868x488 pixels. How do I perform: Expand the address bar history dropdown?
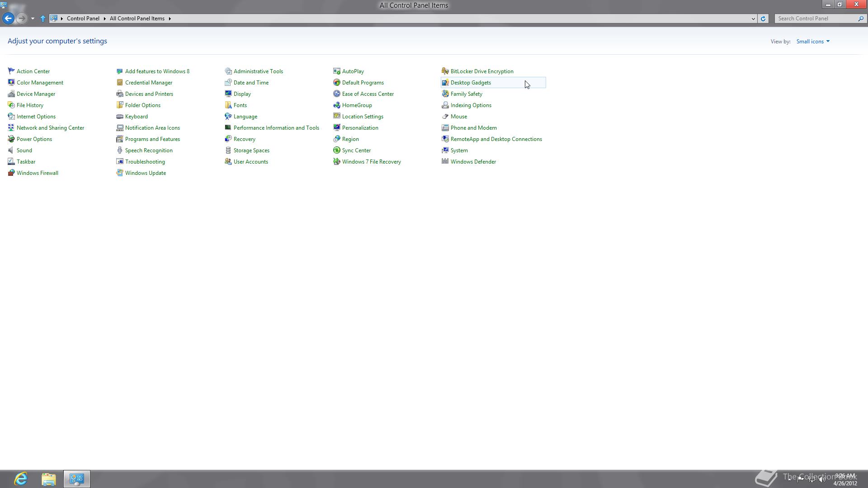click(753, 19)
